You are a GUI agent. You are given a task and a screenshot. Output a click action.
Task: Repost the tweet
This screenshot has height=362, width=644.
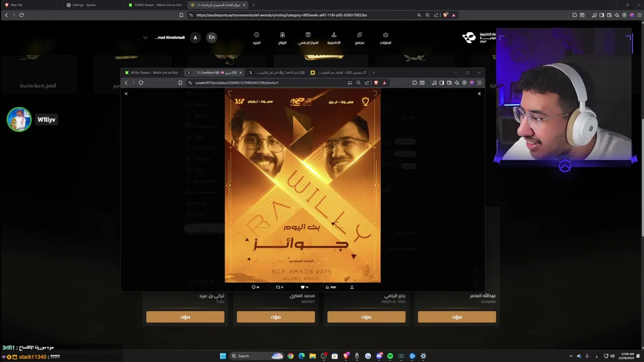point(279,287)
